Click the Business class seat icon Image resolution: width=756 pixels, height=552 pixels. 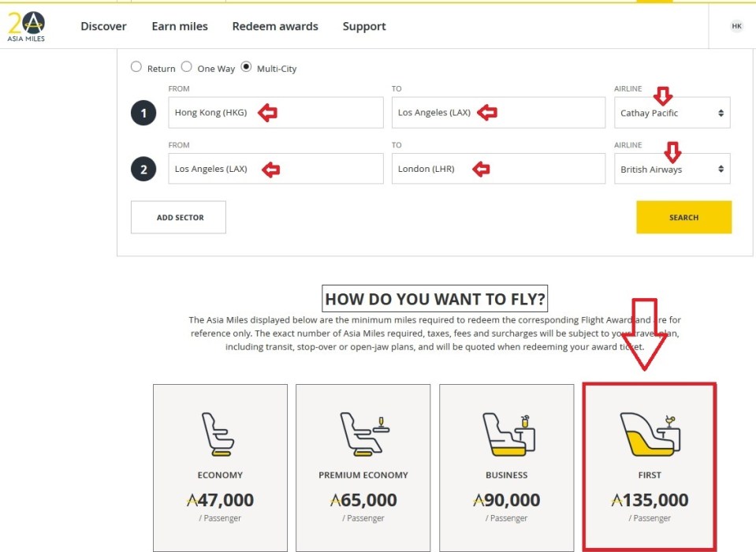pyautogui.click(x=507, y=434)
